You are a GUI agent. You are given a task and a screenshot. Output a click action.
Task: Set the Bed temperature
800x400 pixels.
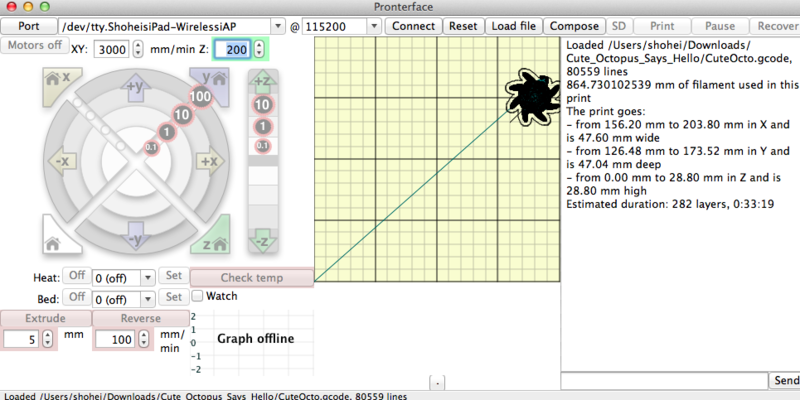click(x=173, y=297)
